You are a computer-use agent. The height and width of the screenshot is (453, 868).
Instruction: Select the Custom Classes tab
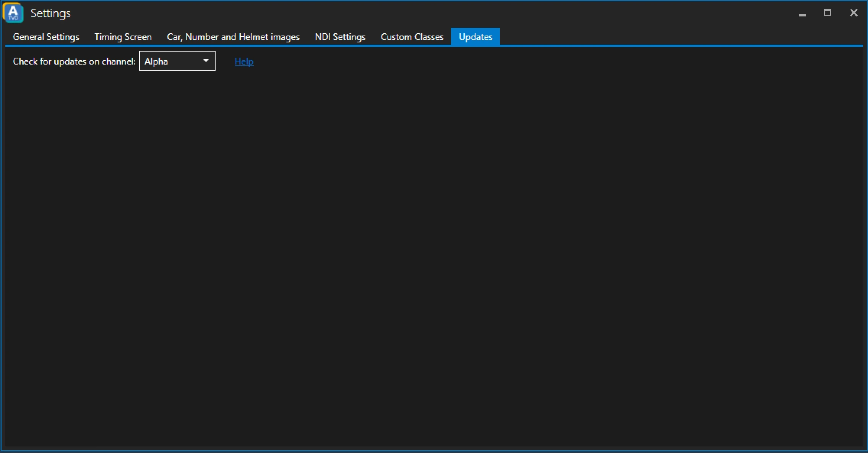[412, 37]
